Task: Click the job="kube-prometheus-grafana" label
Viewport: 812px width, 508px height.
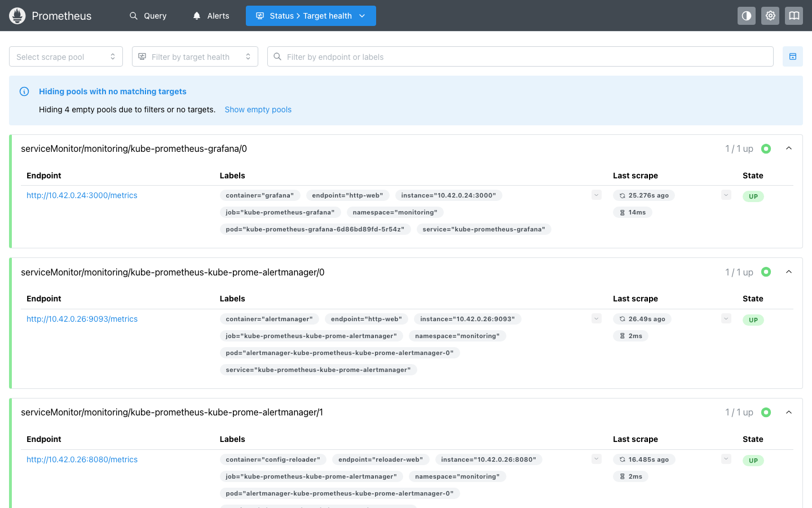Action: [x=280, y=212]
